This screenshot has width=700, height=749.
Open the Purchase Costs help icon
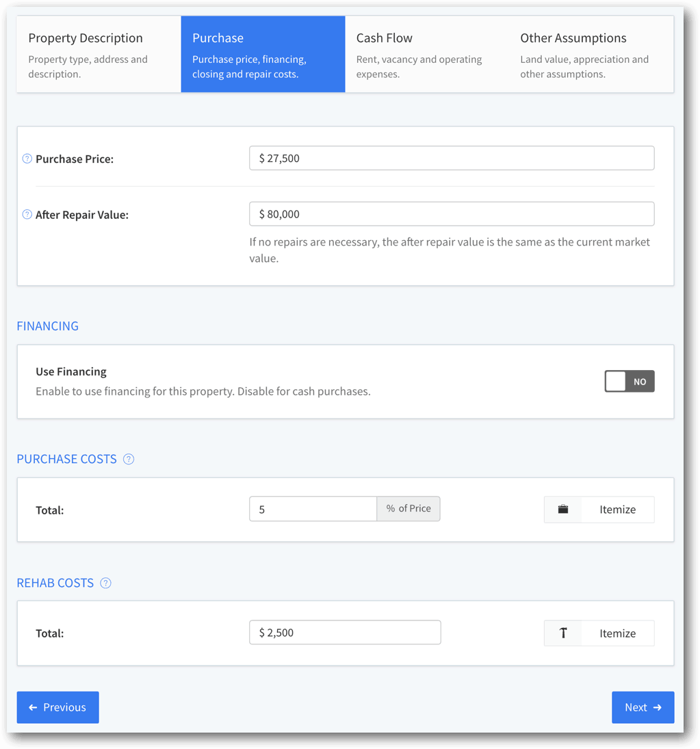(x=129, y=459)
